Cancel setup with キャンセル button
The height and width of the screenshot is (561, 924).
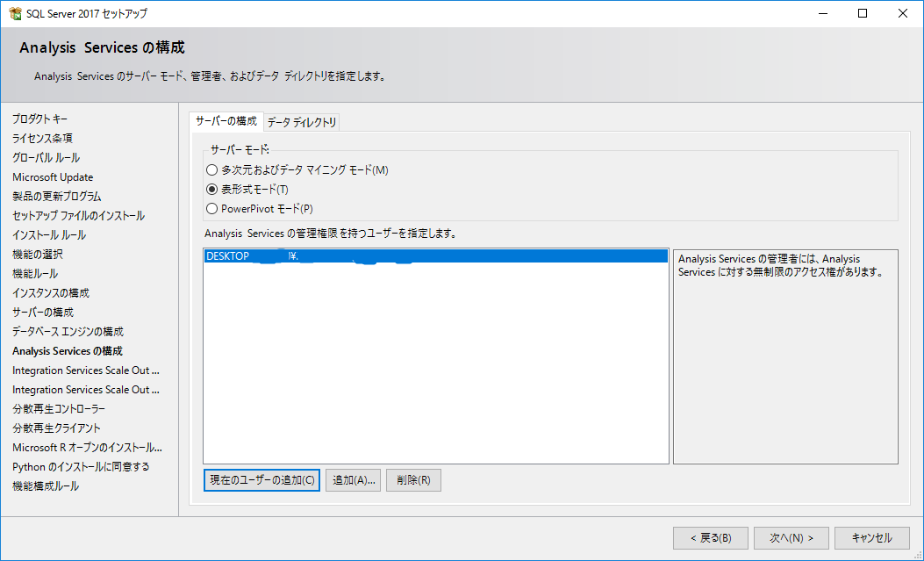click(871, 538)
